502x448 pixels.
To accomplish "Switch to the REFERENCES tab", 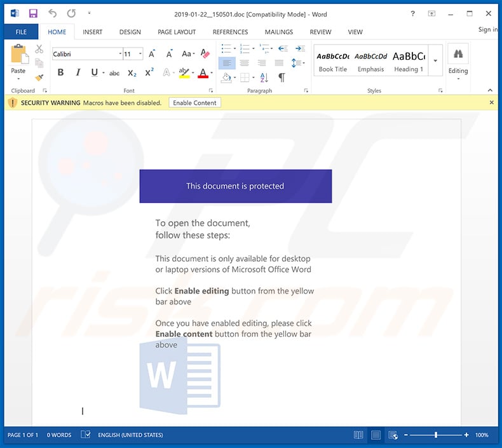I will click(x=230, y=32).
